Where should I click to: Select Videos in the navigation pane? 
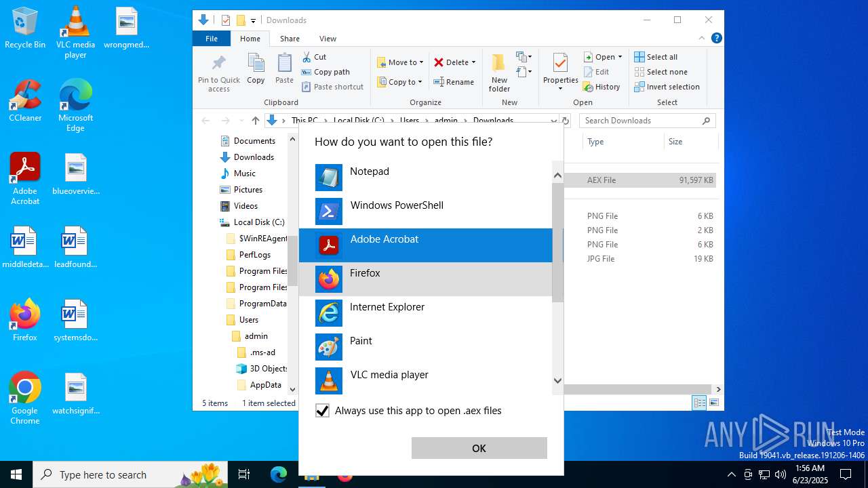tap(245, 206)
